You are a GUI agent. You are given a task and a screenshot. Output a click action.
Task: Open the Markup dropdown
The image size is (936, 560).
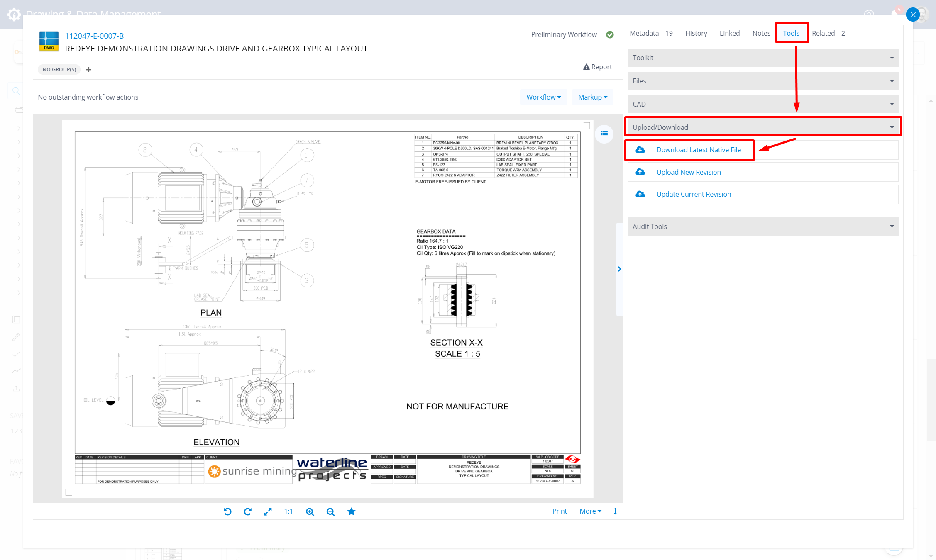[x=592, y=97]
